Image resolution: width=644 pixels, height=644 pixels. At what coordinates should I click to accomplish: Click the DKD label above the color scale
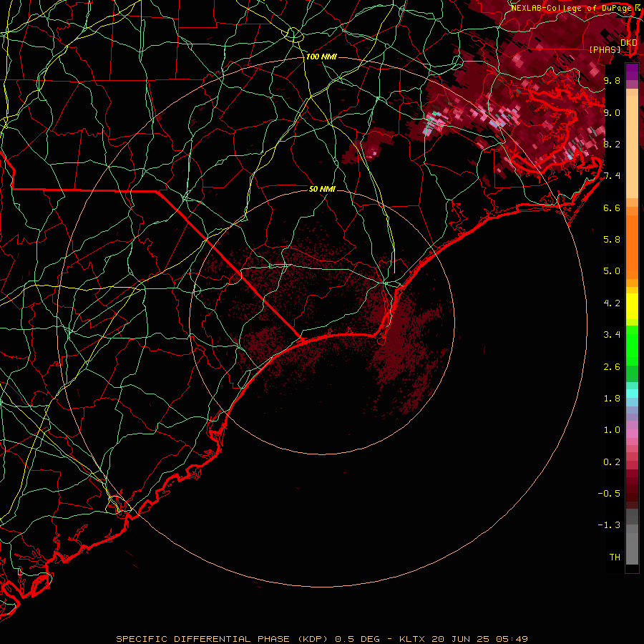(x=629, y=43)
